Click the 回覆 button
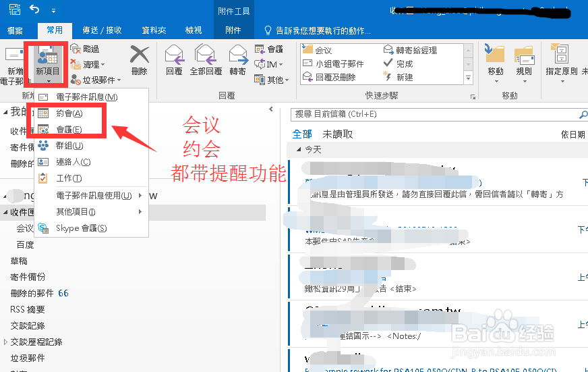 174,61
